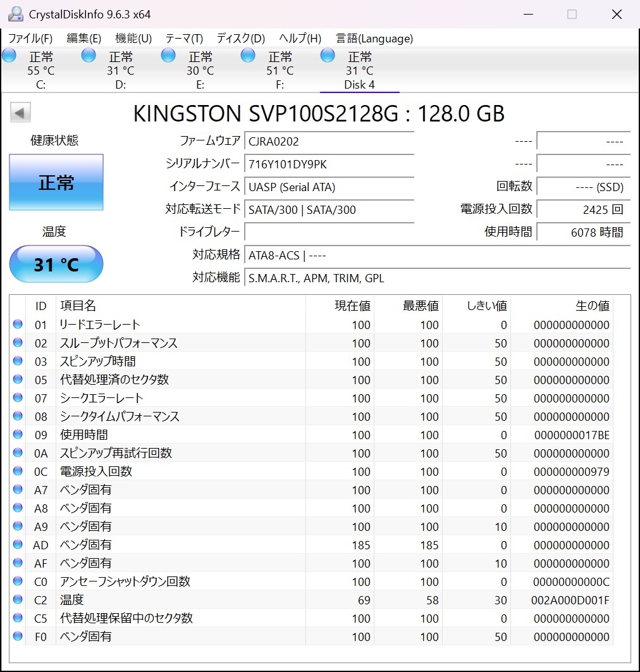Click the previous disk arrow icon
The image size is (640, 672).
pos(20,113)
